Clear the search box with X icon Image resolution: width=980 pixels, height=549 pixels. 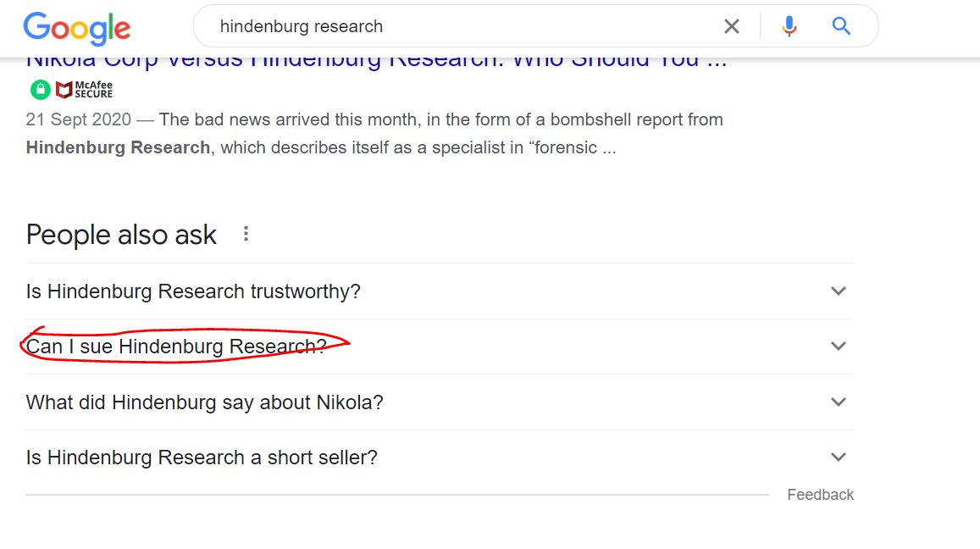pos(731,26)
